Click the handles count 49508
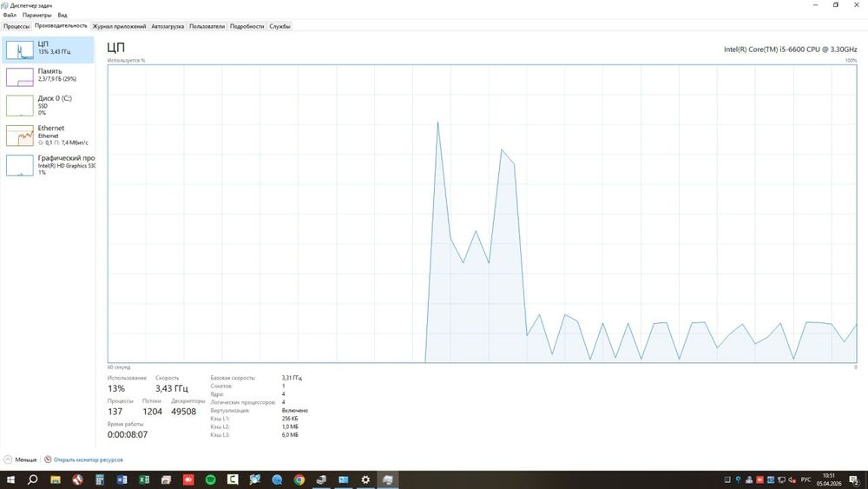868x489 pixels. pyautogui.click(x=184, y=412)
